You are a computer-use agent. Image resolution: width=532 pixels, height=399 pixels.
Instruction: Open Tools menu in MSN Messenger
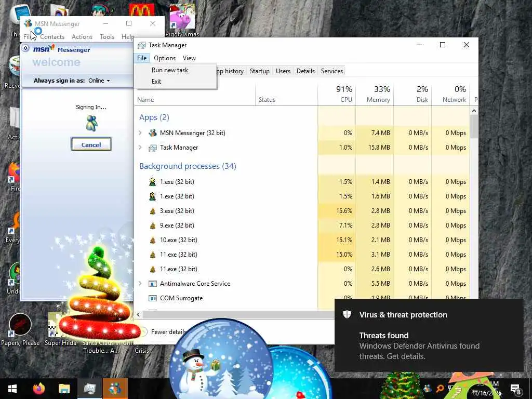click(x=107, y=37)
